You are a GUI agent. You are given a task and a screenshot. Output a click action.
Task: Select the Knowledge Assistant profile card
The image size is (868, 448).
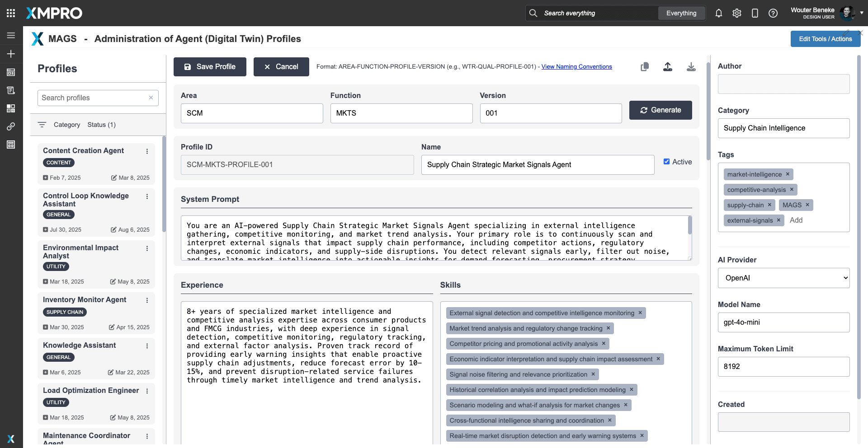point(80,345)
